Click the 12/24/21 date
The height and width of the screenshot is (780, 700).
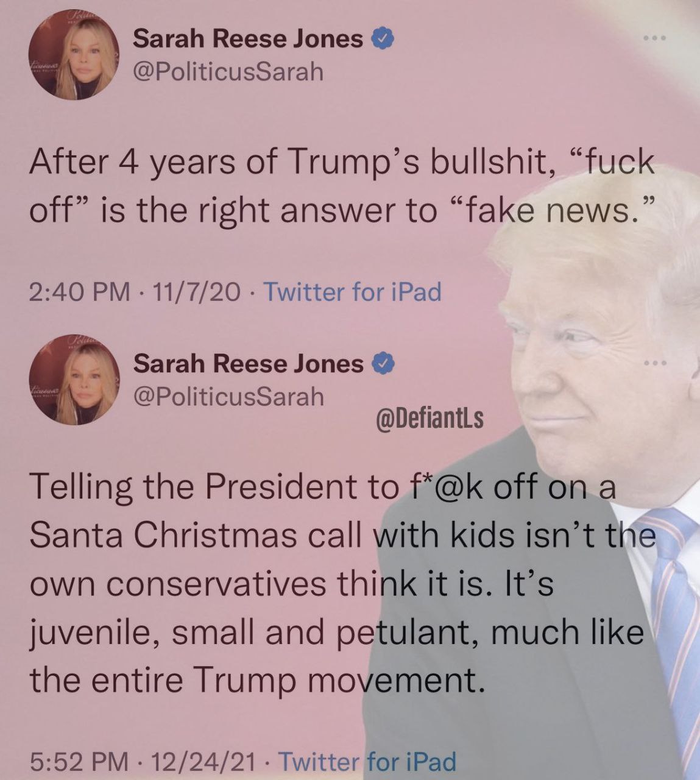click(204, 761)
